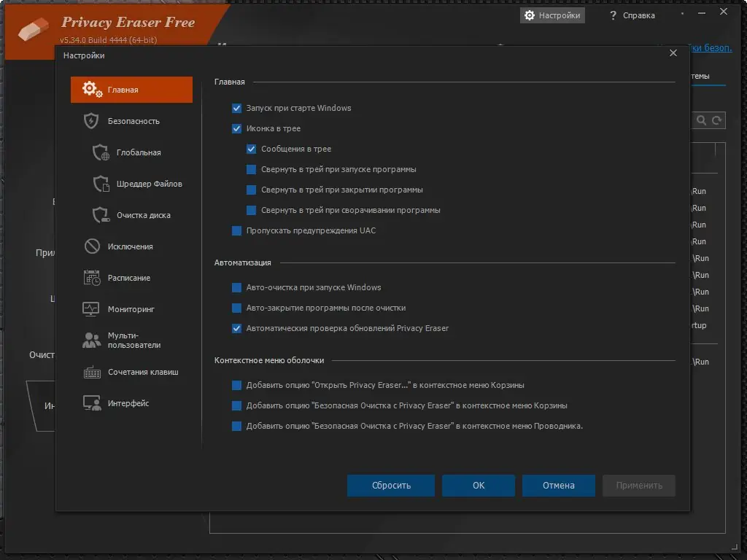Viewport: 747px width, 560px height.
Task: Open Исключения settings page
Action: [131, 246]
